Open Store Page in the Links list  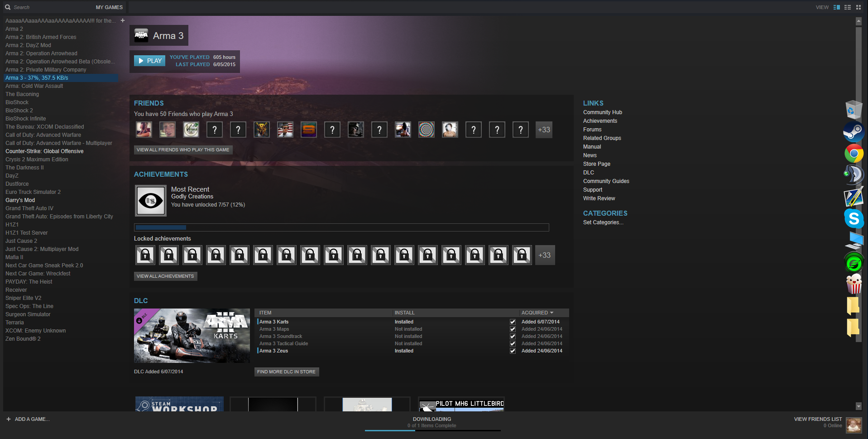[x=597, y=164]
